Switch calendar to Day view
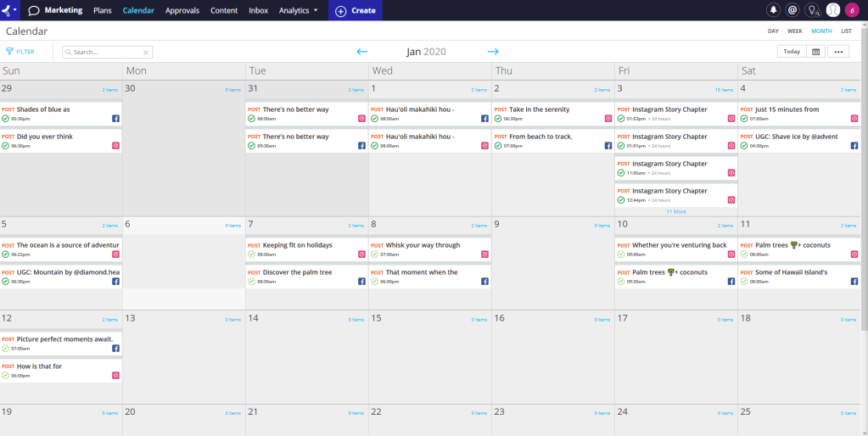Image resolution: width=868 pixels, height=436 pixels. tap(773, 31)
